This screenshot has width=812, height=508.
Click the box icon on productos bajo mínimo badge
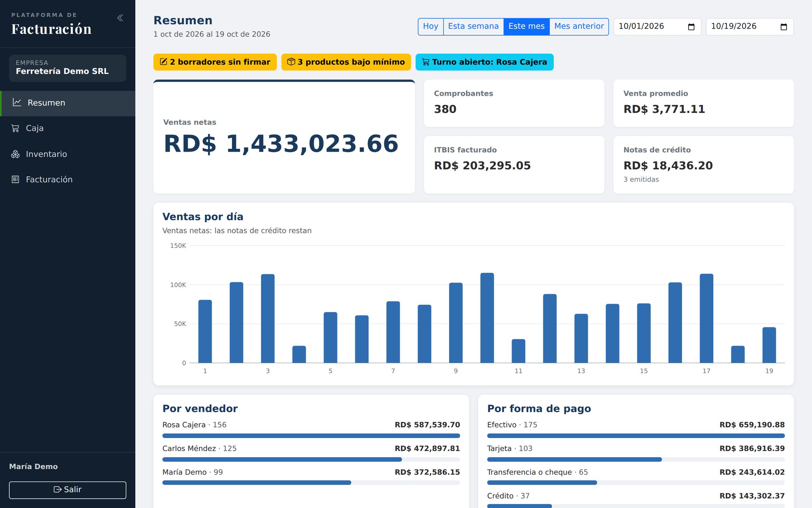[291, 62]
